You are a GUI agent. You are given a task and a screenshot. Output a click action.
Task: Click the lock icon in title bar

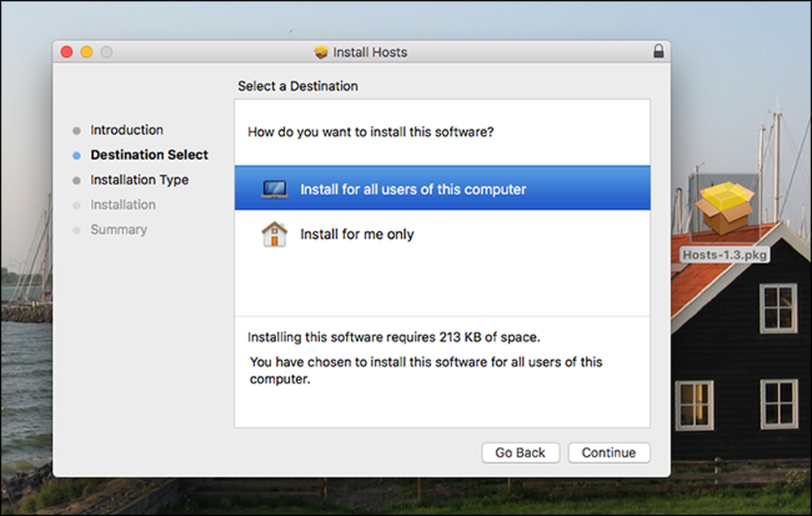coord(659,50)
